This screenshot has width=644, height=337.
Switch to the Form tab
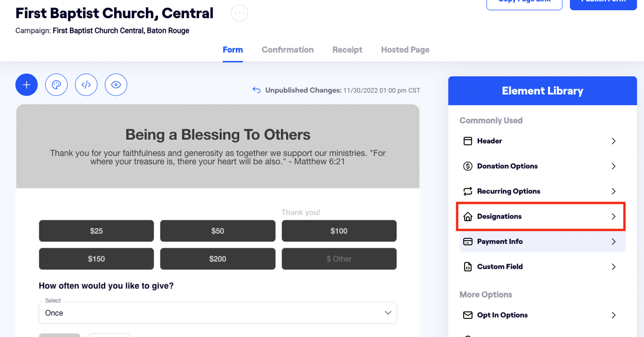click(x=233, y=50)
